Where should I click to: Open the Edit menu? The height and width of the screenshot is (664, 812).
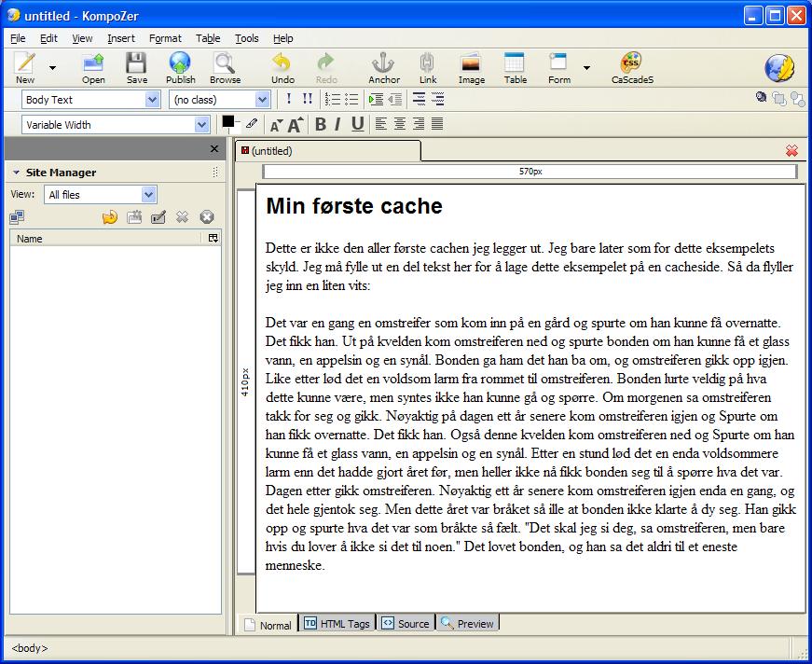[48, 38]
